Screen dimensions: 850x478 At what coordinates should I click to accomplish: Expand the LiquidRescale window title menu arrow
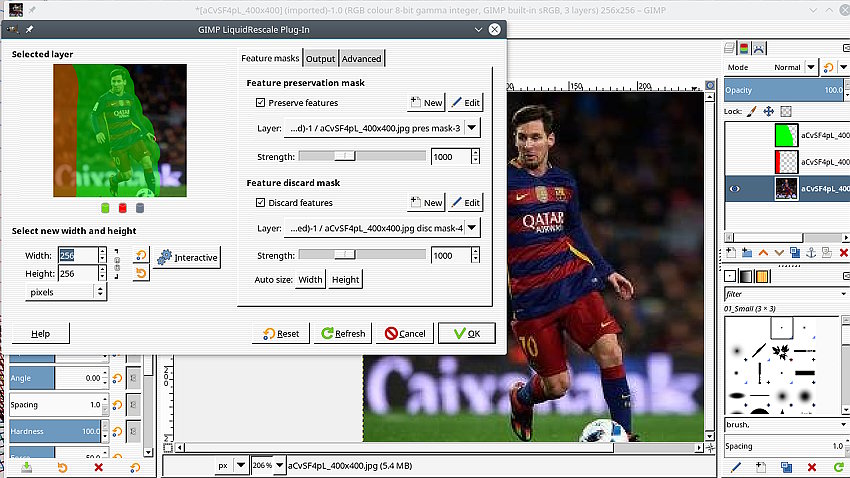(x=478, y=29)
